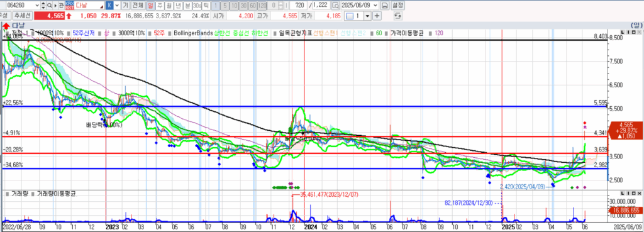The height and width of the screenshot is (232, 644).
Task: Click the 설정 settings button
Action: (397, 6)
